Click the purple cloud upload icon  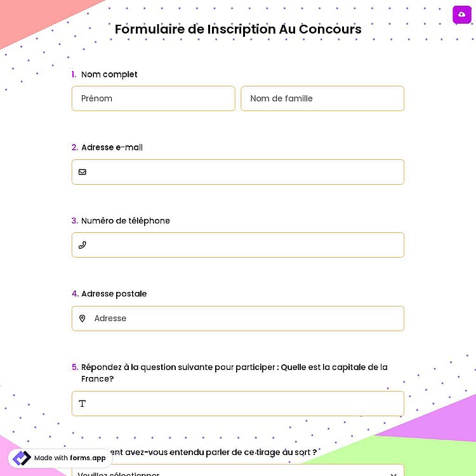click(462, 14)
